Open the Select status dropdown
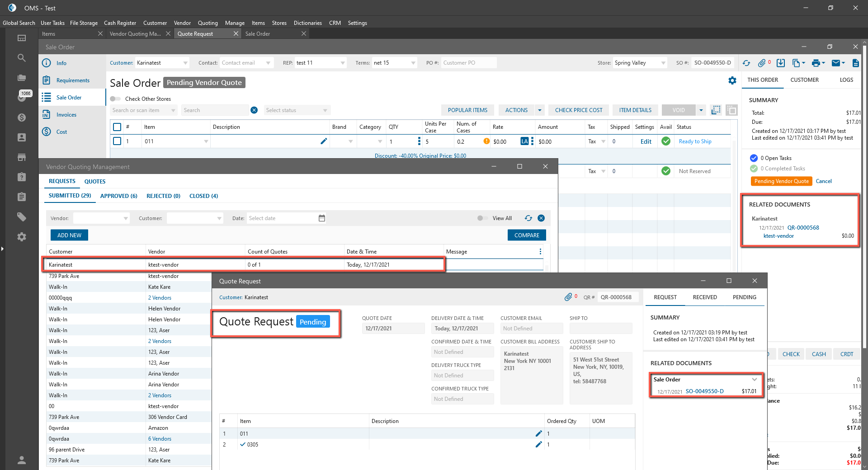The height and width of the screenshot is (470, 868). [x=297, y=110]
